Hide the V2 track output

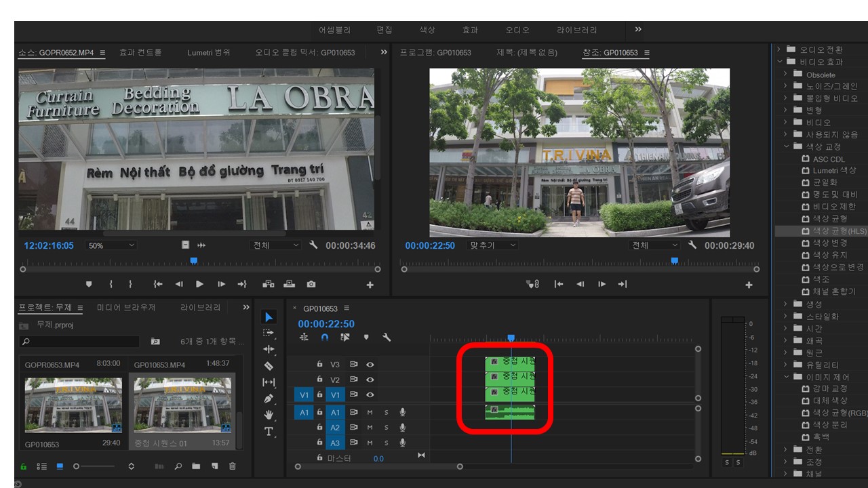pyautogui.click(x=370, y=380)
